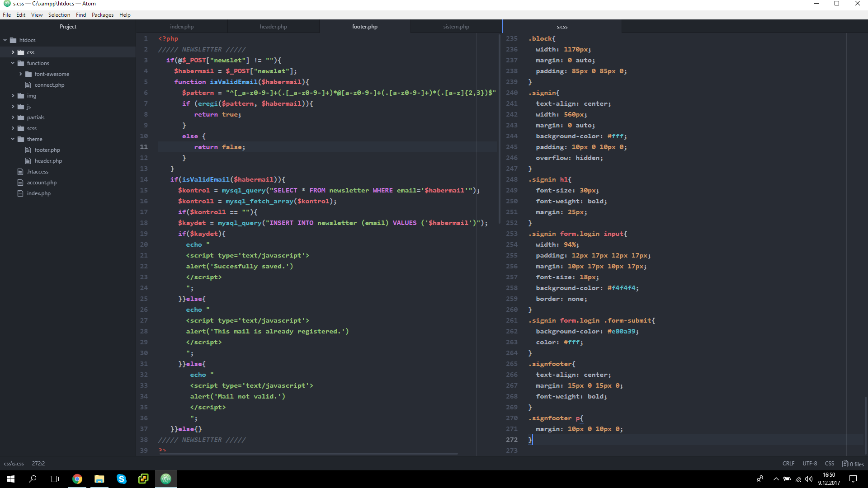Open the volume control in system tray
868x488 pixels.
click(809, 479)
